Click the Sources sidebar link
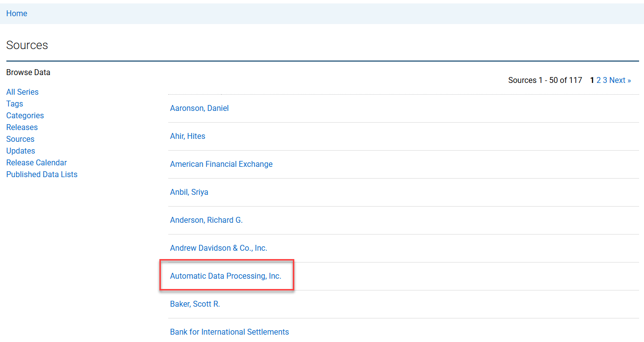The height and width of the screenshot is (342, 644). point(20,139)
